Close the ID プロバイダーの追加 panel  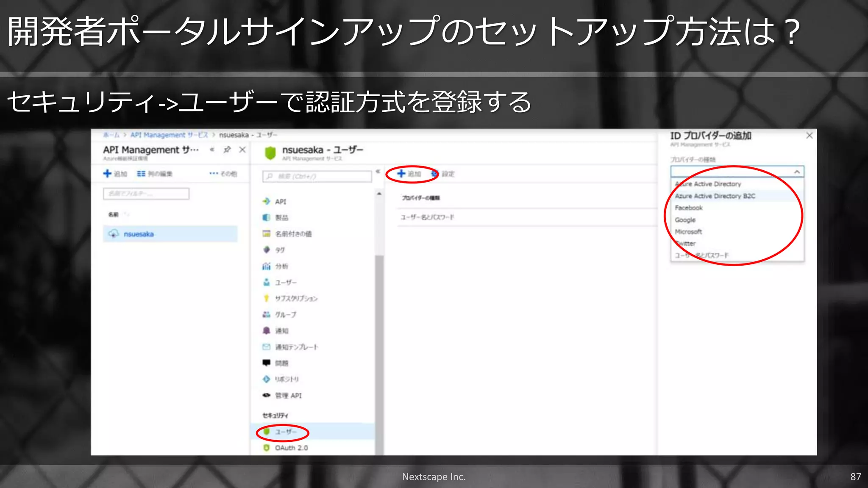pos(809,136)
